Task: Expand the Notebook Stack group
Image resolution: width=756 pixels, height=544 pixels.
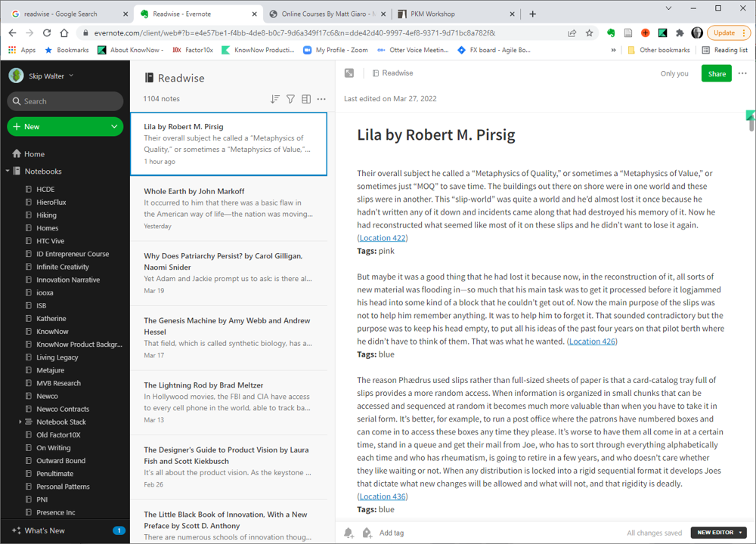Action: pos(20,422)
